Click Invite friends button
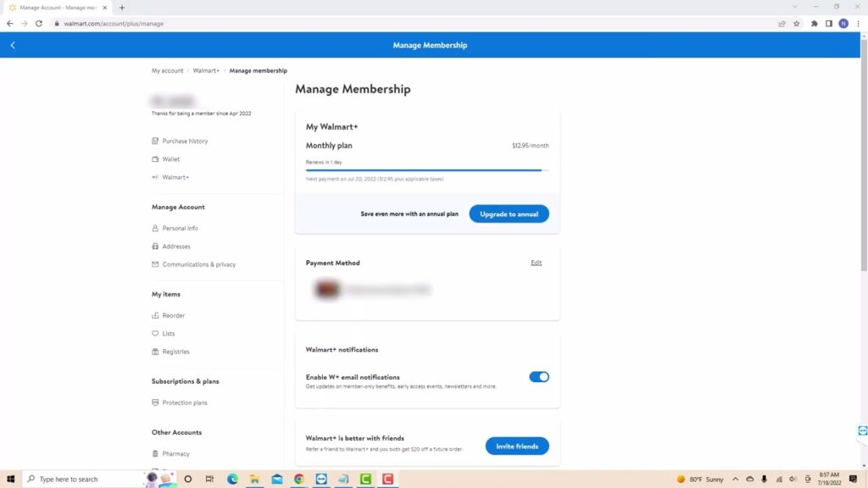This screenshot has width=868, height=488. tap(516, 446)
